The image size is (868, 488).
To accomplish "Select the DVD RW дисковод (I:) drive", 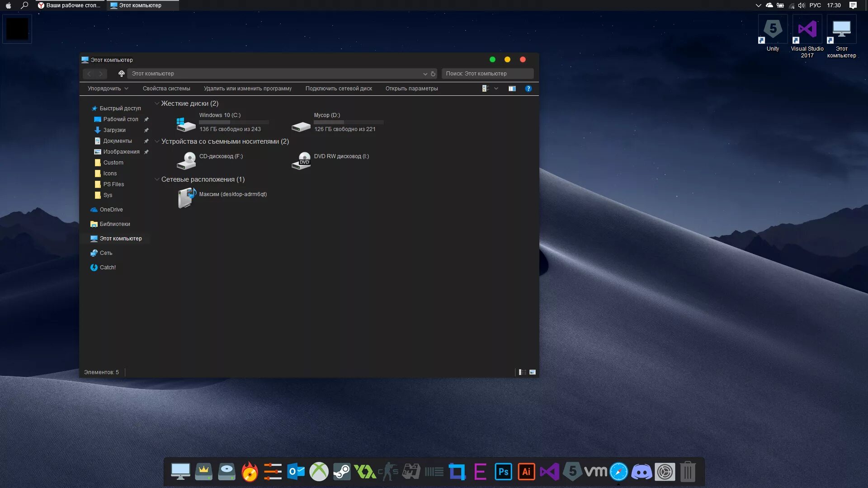I will pyautogui.click(x=341, y=156).
